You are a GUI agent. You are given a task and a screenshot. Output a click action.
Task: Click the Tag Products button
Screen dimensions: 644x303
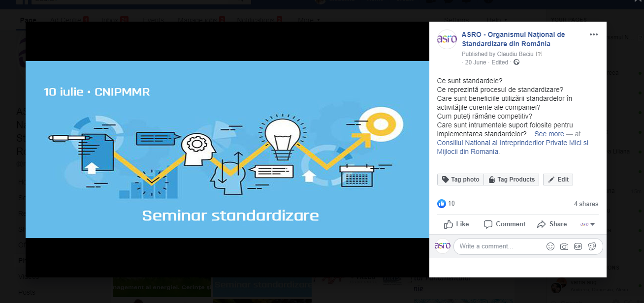tap(512, 180)
